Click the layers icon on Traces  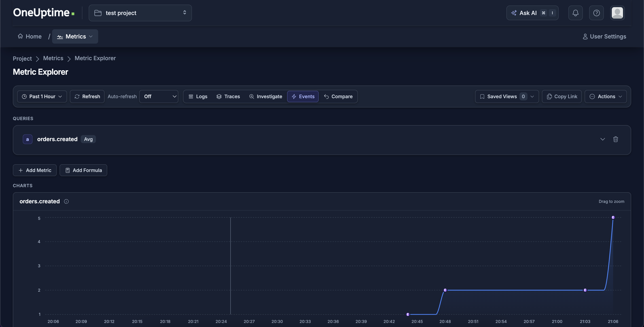point(219,96)
